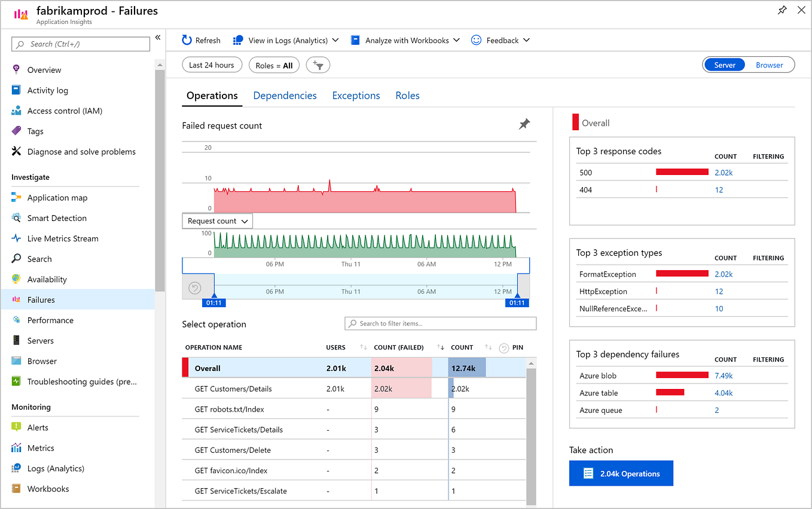Switch to the Browser view
The height and width of the screenshot is (509, 812).
tap(769, 65)
